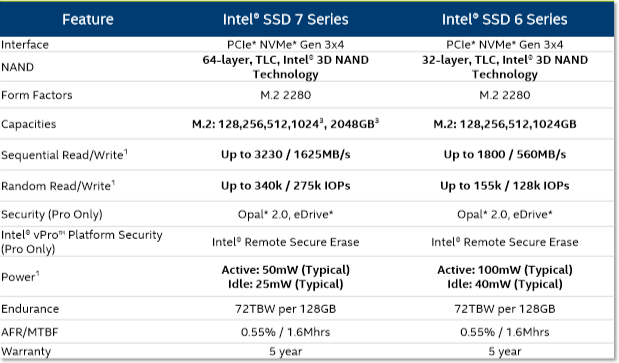Click the Up to 3230 / 1625MB/s value

(x=285, y=154)
